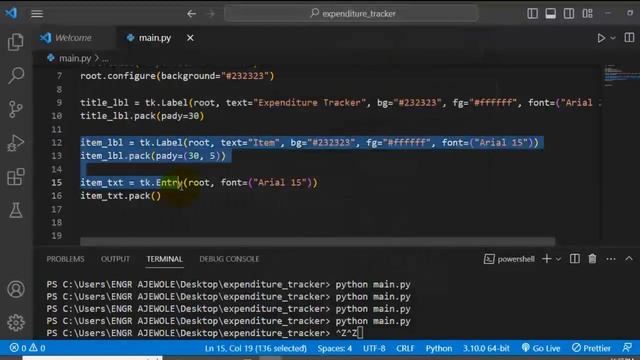640x360 pixels.
Task: Click main.py in the breadcrumb
Action: coord(75,58)
